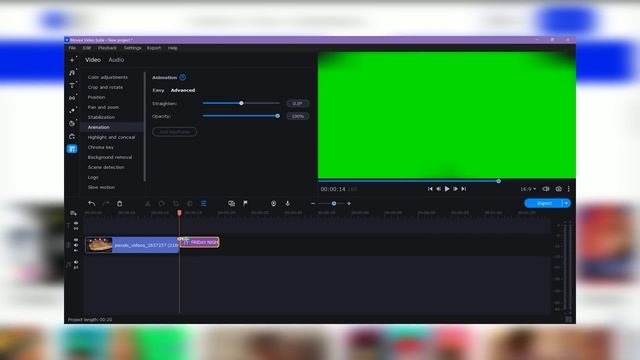Open the Effects sparkle sidebar icon

pos(72,111)
